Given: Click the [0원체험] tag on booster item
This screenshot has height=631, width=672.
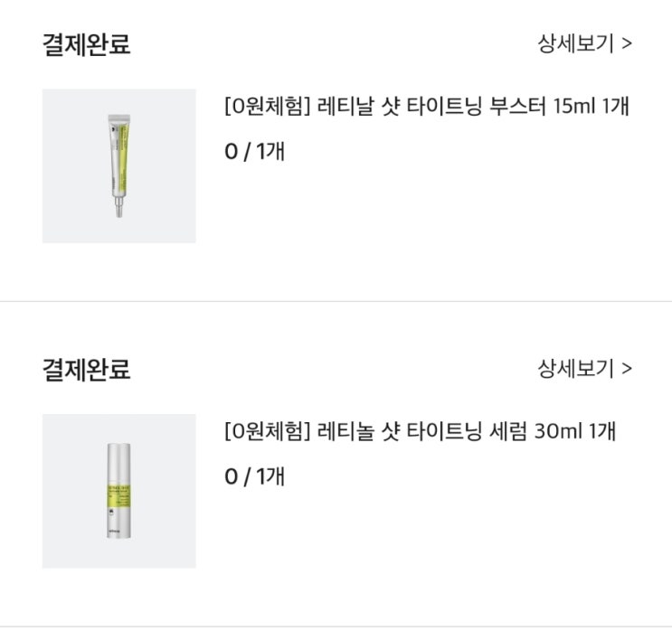Looking at the screenshot, I should pyautogui.click(x=267, y=107).
